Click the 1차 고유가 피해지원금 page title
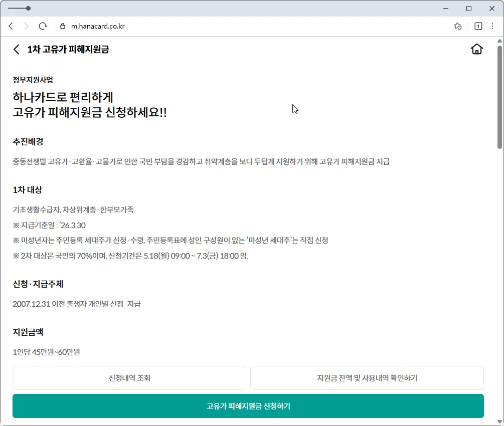The height and width of the screenshot is (426, 504). tap(68, 50)
